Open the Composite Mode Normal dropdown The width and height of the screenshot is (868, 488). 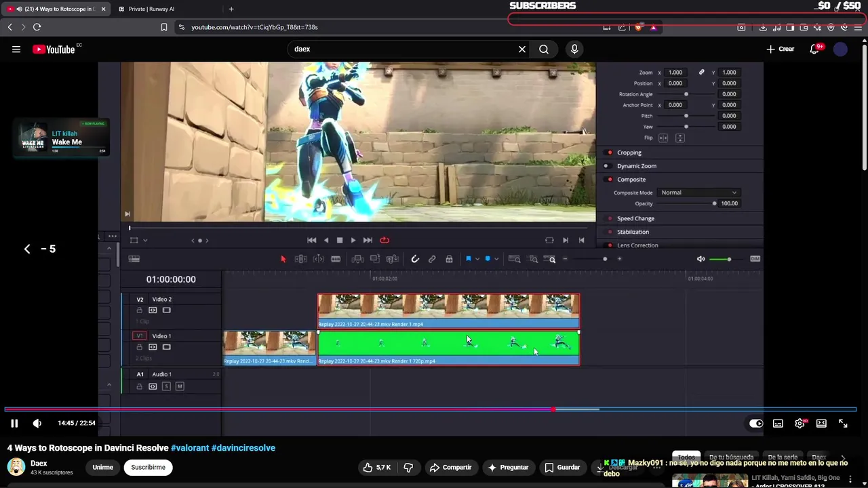[x=699, y=192]
